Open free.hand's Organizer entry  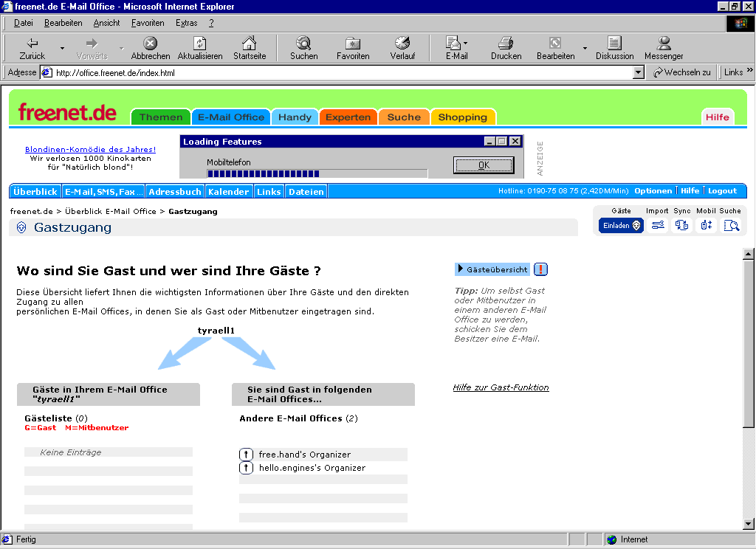[305, 454]
